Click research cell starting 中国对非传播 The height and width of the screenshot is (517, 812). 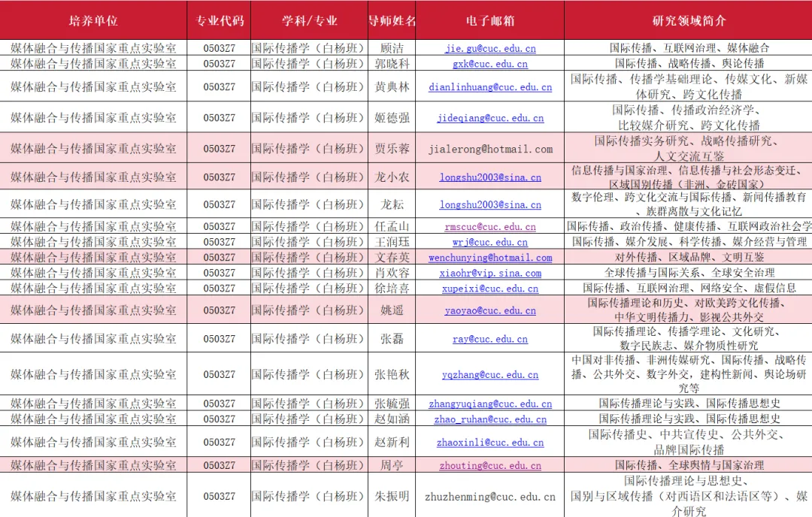[x=689, y=374]
